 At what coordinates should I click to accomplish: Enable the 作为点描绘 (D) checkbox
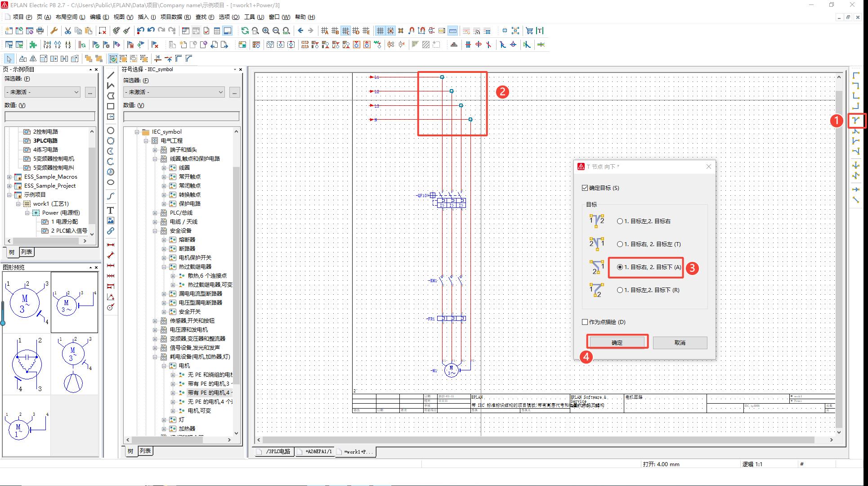[x=585, y=322]
